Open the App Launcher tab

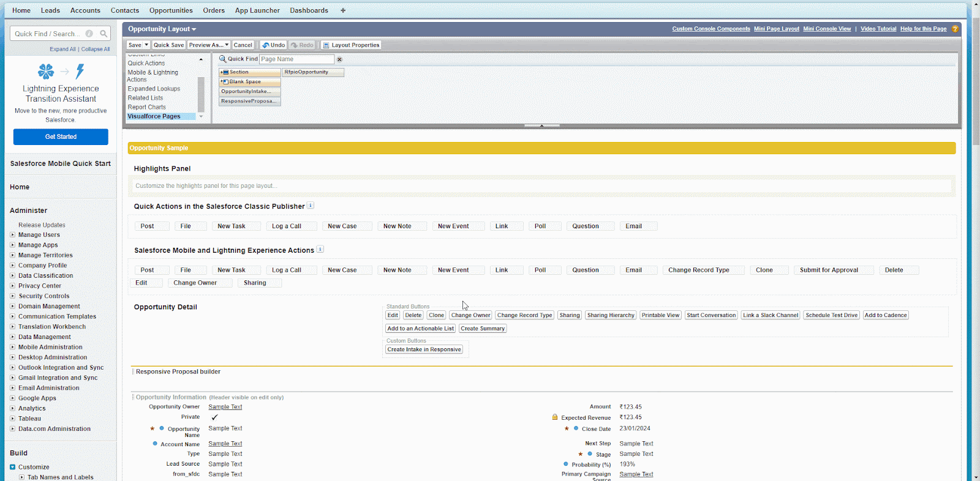click(257, 10)
